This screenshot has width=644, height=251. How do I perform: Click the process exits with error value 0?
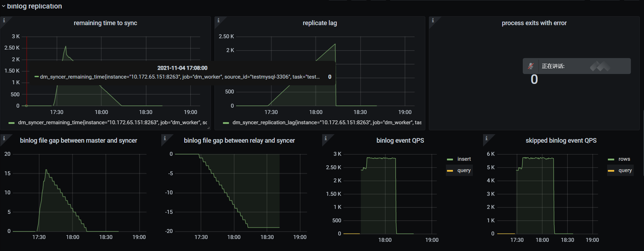pyautogui.click(x=534, y=80)
